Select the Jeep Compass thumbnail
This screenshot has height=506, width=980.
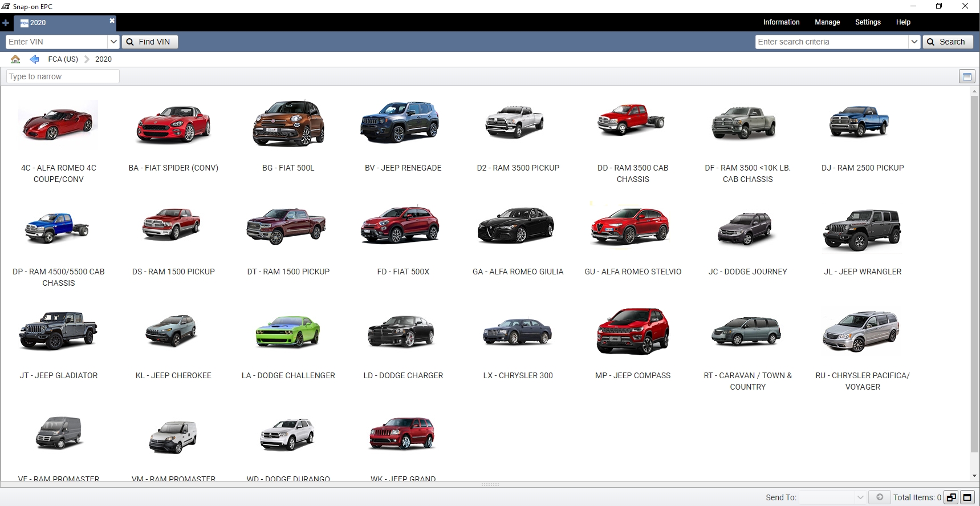point(633,331)
